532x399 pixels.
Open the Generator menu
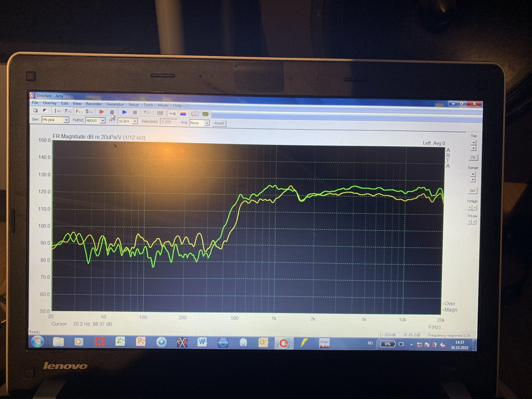[x=115, y=104]
